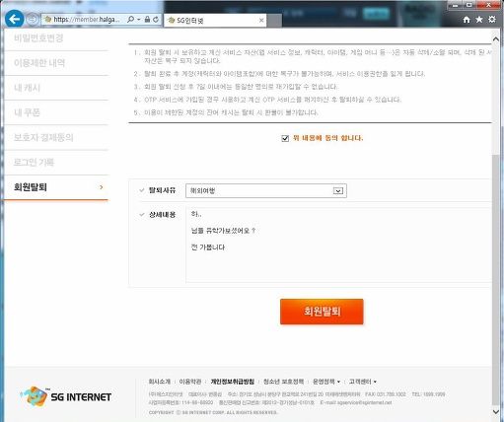Viewport: 504px width, 422px height.
Task: Open the favorites star icon
Action: tap(479, 20)
